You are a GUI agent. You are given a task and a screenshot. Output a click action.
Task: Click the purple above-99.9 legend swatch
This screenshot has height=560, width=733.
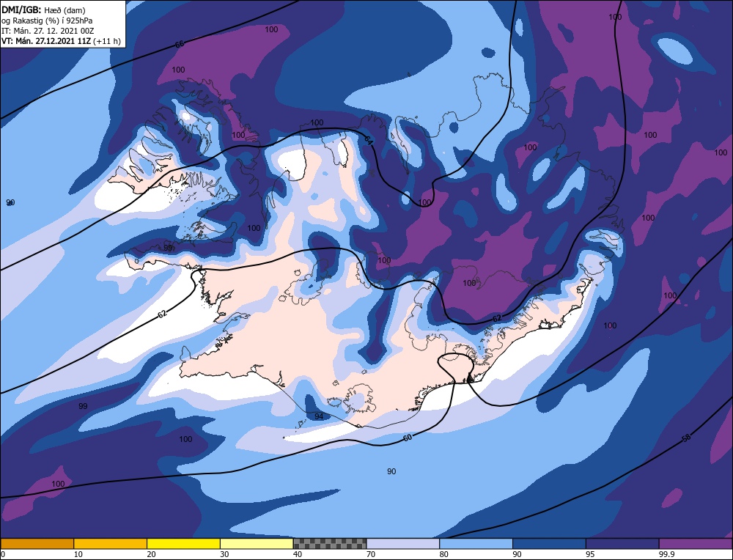click(x=696, y=544)
